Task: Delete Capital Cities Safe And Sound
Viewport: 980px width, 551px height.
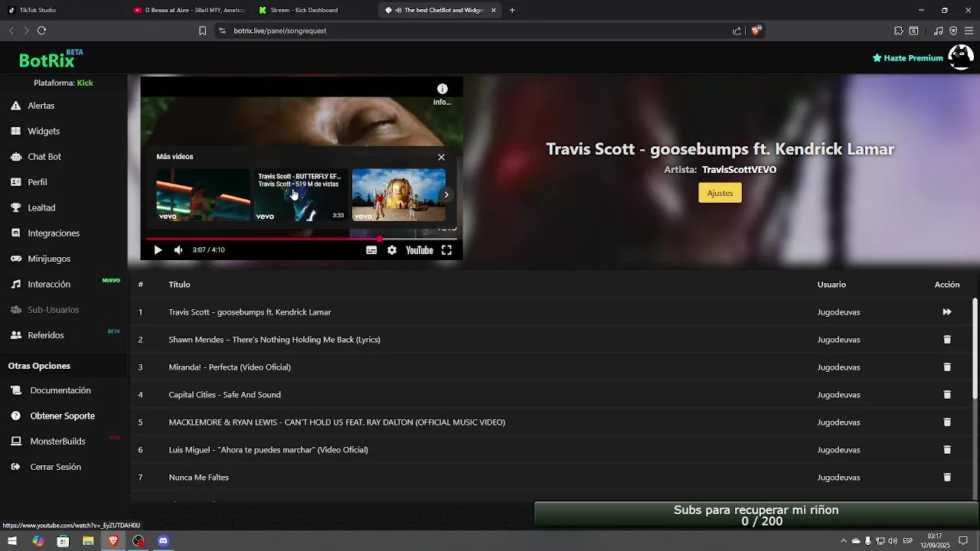Action: [x=947, y=395]
